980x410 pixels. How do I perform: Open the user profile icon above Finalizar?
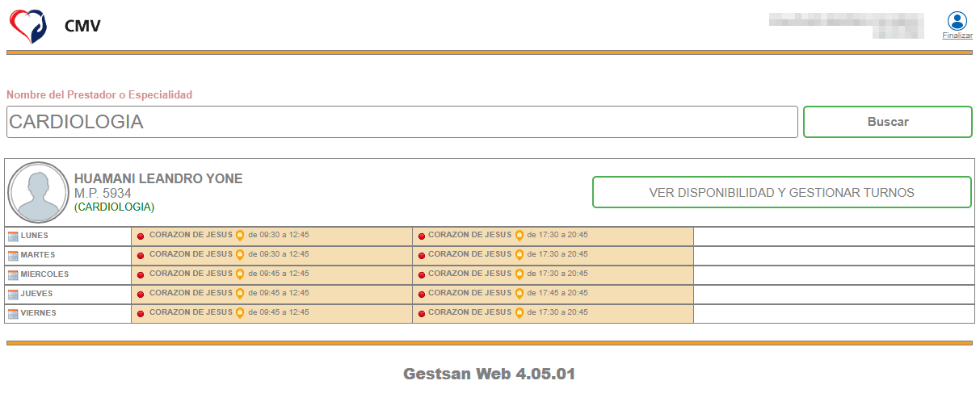click(x=957, y=21)
